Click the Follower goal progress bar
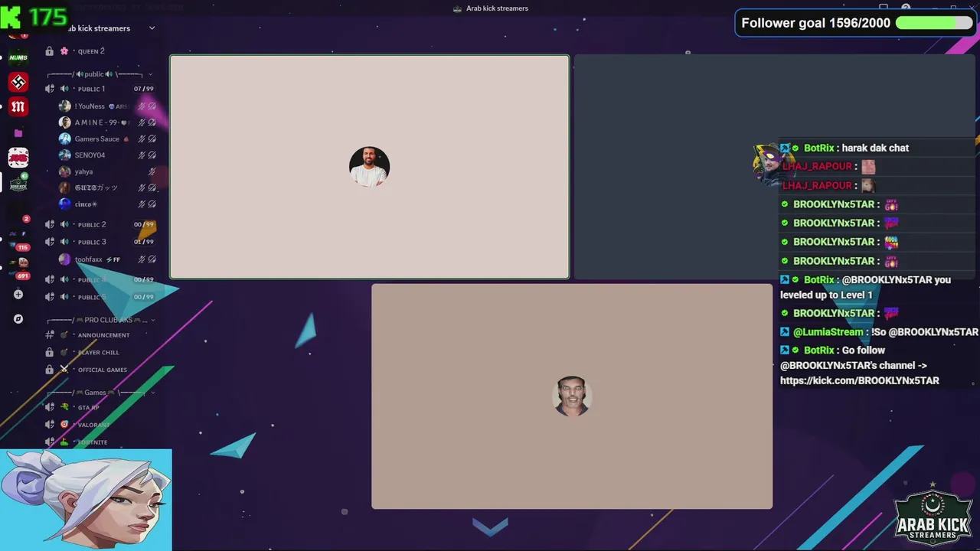 point(934,23)
